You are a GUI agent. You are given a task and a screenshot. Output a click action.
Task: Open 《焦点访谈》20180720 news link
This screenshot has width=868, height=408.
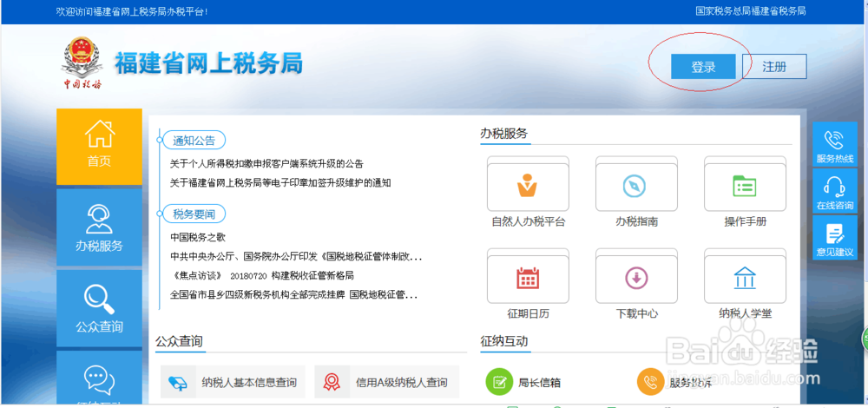point(262,276)
